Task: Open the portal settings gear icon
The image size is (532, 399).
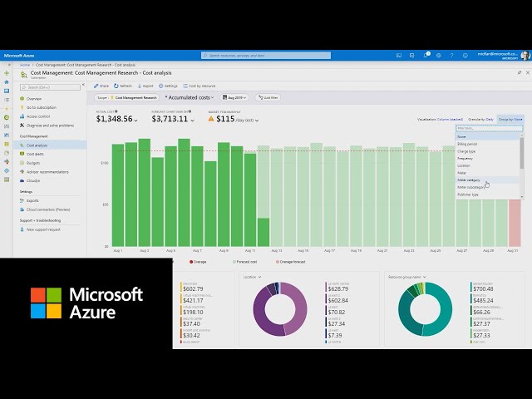Action: 438,56
